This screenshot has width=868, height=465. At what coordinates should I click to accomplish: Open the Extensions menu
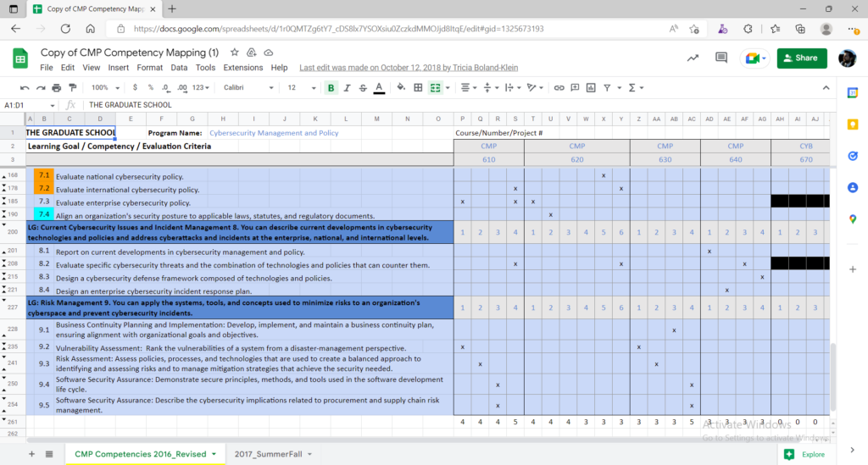pos(243,68)
